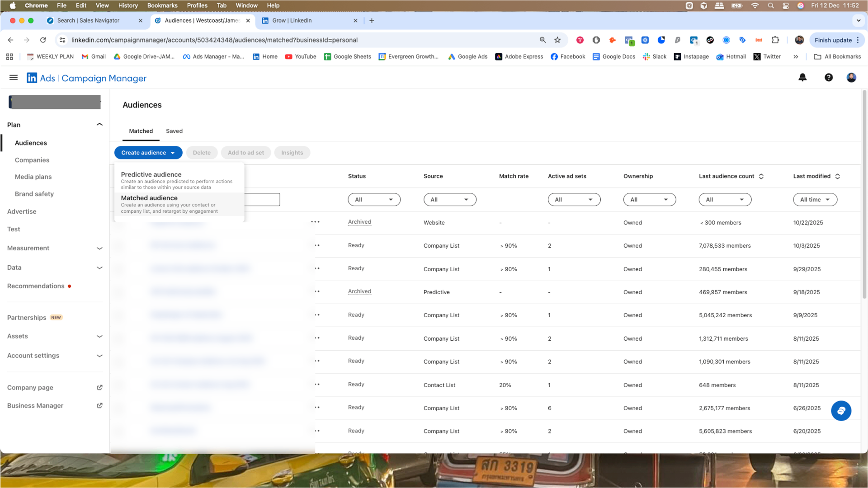
Task: Click the browser address bar URL
Action: (x=214, y=40)
